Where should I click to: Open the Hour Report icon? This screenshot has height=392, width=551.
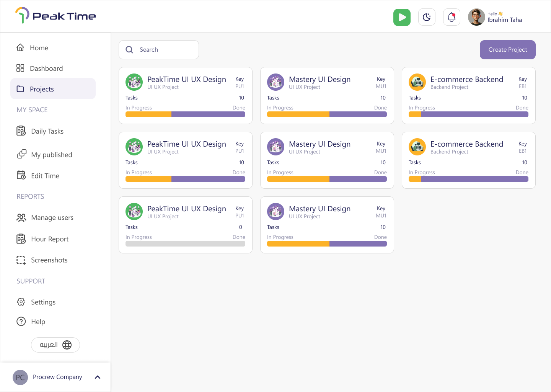tap(21, 239)
